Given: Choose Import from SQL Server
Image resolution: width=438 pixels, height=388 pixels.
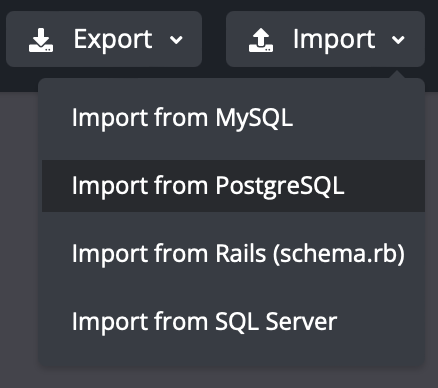Looking at the screenshot, I should (x=233, y=322).
